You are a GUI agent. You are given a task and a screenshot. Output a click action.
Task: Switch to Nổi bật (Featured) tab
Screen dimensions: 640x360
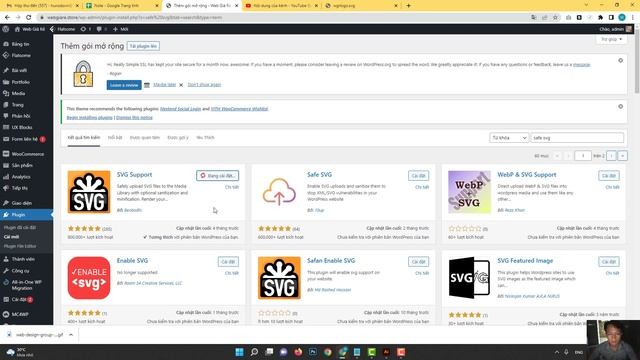[x=115, y=138]
